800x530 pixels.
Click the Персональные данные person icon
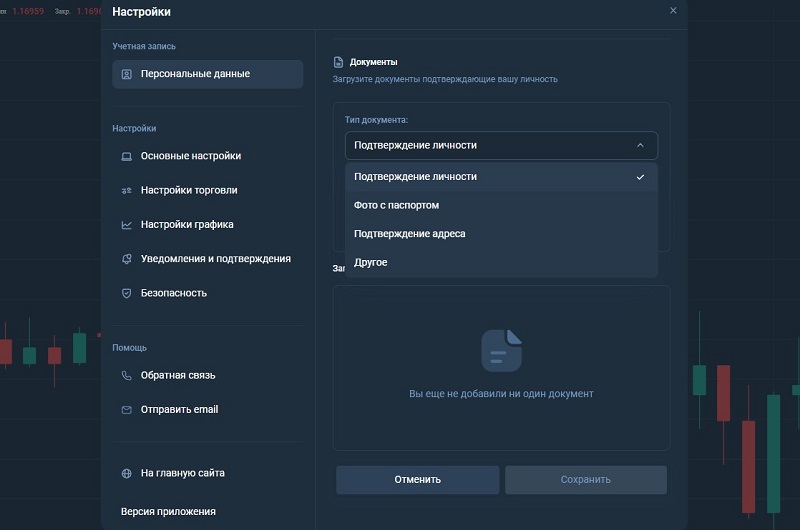pyautogui.click(x=127, y=74)
